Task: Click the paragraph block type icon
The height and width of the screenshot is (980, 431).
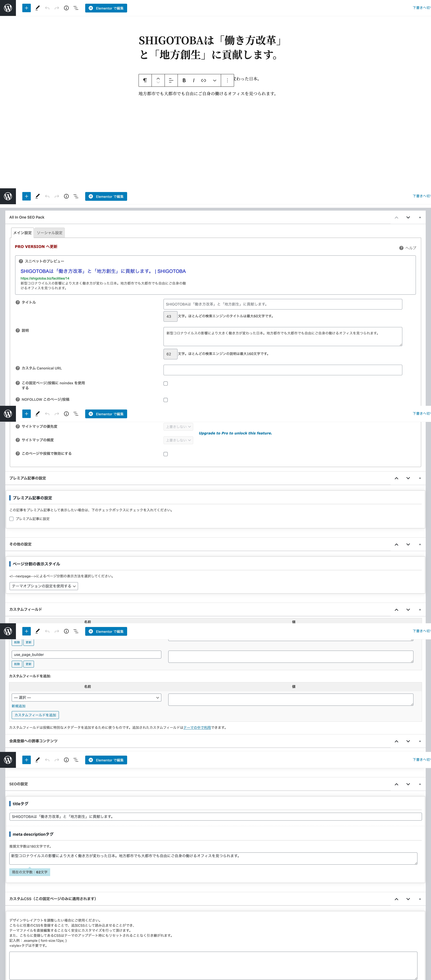Action: click(145, 80)
